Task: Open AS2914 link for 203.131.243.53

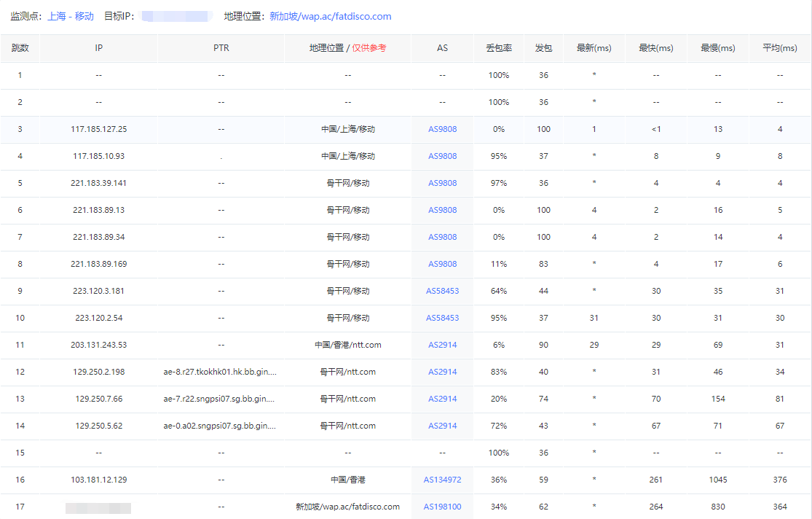Action: pos(442,345)
